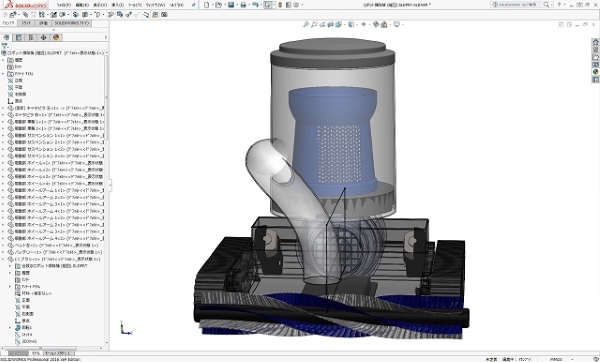Select the Origin item in the feature tree
This screenshot has height=362, width=600.
point(19,101)
